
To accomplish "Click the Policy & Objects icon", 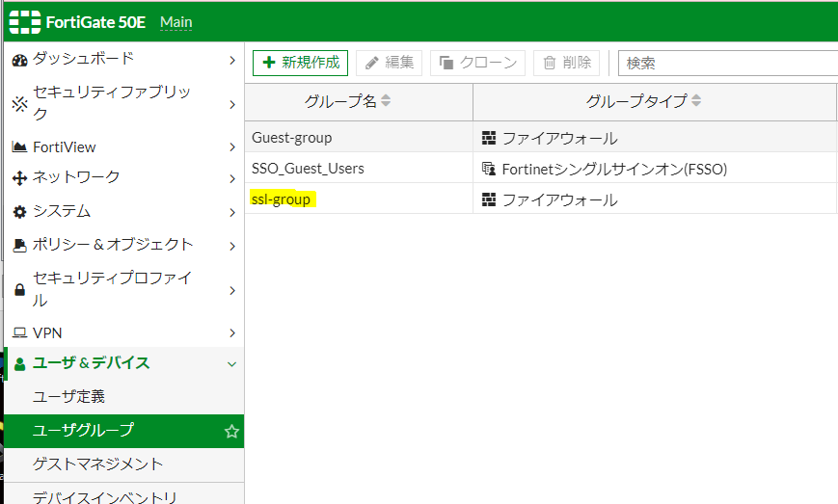I will click(20, 246).
